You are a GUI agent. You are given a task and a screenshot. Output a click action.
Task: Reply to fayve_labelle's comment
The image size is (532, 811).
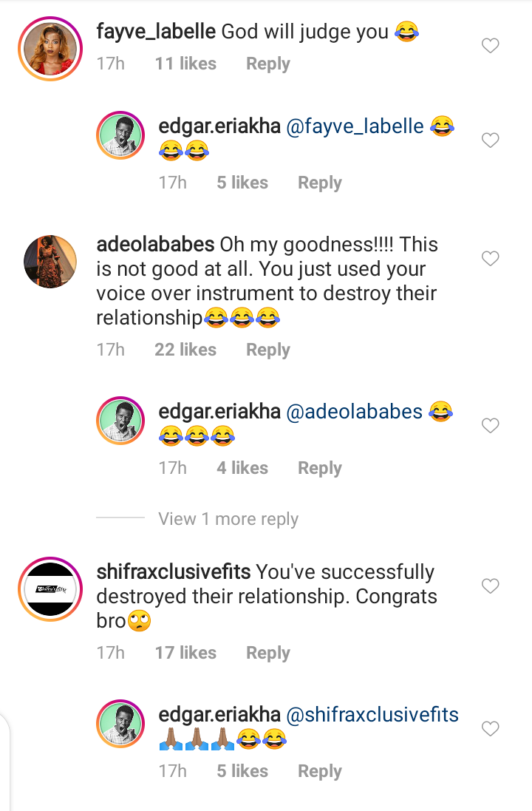[267, 64]
